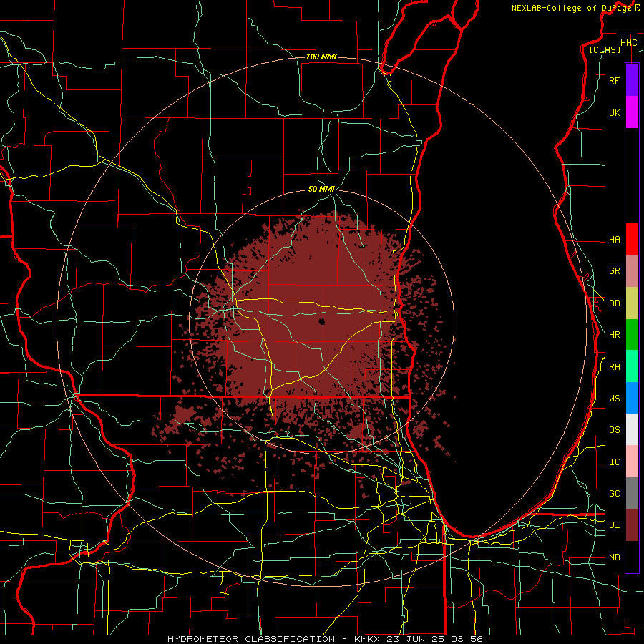Click the RA legend label
Image resolution: width=644 pixels, height=644 pixels.
coord(614,367)
